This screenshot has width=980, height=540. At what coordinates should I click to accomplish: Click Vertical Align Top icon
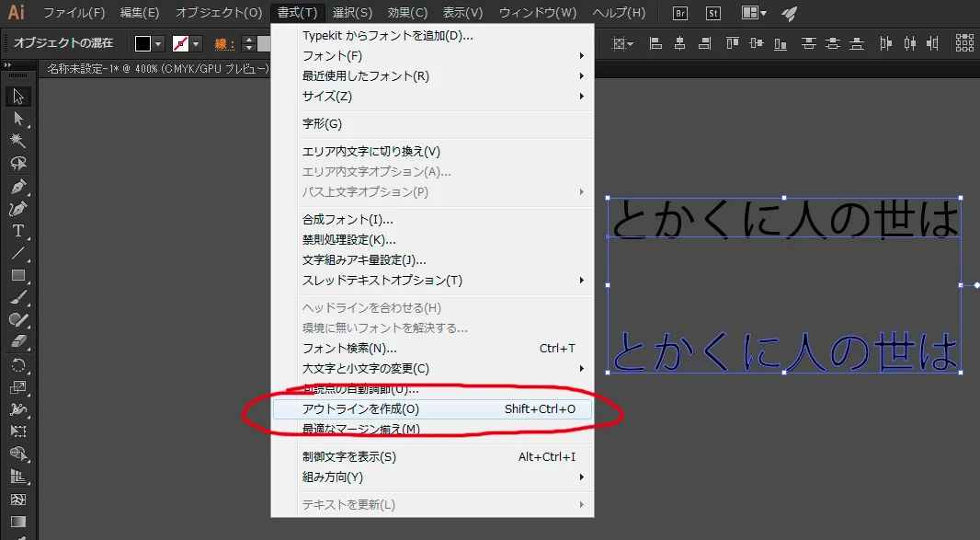(732, 43)
